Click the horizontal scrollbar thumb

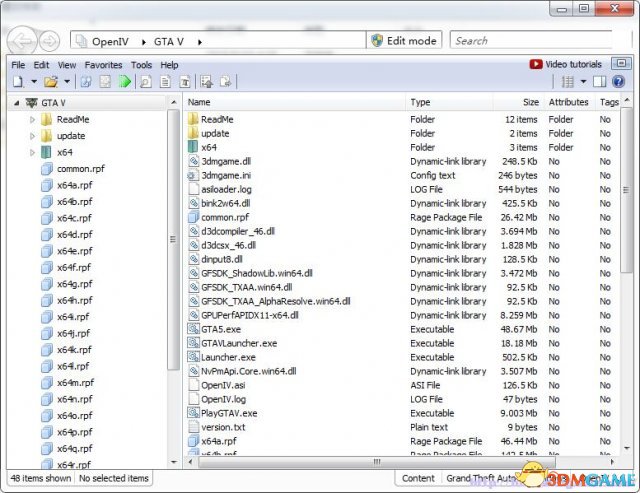[x=376, y=462]
